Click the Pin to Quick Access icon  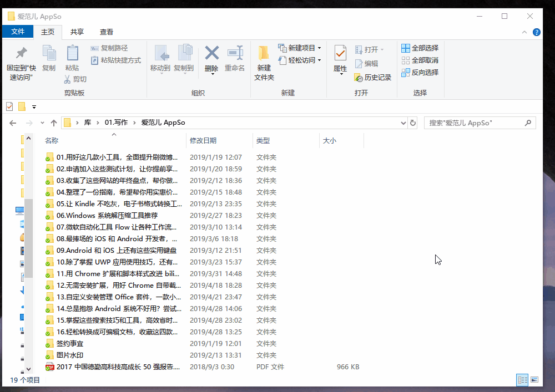(x=21, y=53)
